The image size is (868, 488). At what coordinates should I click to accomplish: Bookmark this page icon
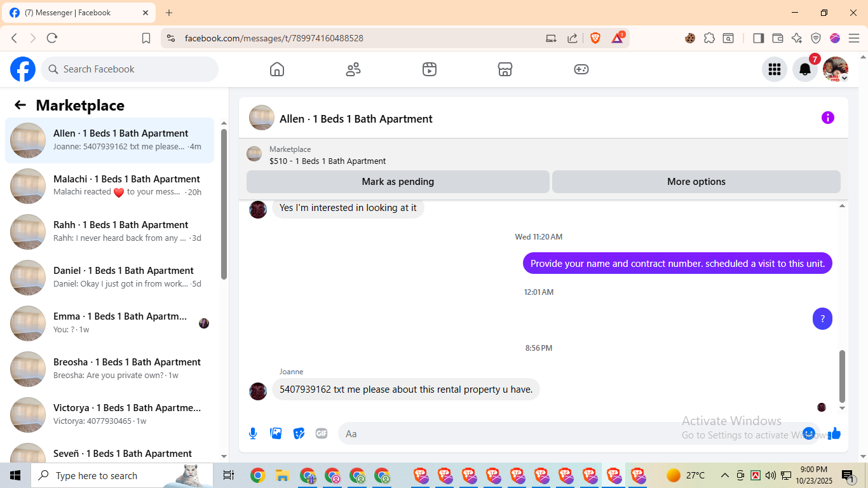click(146, 38)
